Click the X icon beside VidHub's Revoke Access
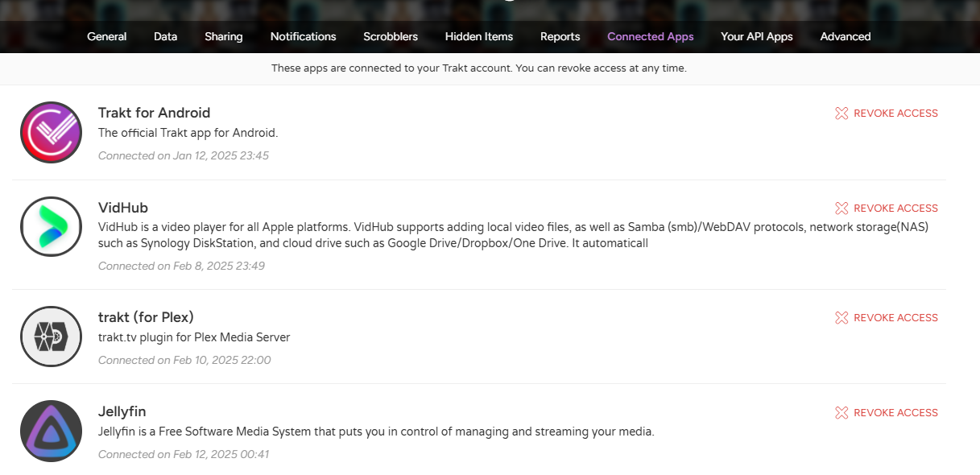This screenshot has width=980, height=475. [x=841, y=209]
